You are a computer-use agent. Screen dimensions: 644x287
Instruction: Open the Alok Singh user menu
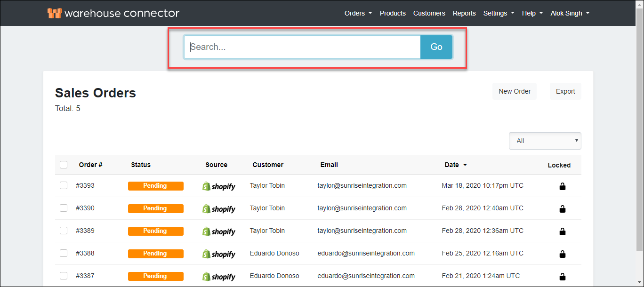click(570, 13)
